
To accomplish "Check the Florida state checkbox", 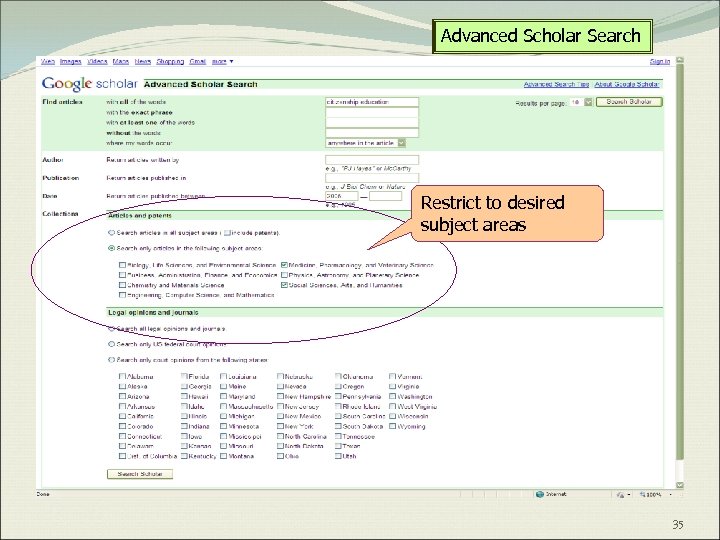I will tap(184, 377).
